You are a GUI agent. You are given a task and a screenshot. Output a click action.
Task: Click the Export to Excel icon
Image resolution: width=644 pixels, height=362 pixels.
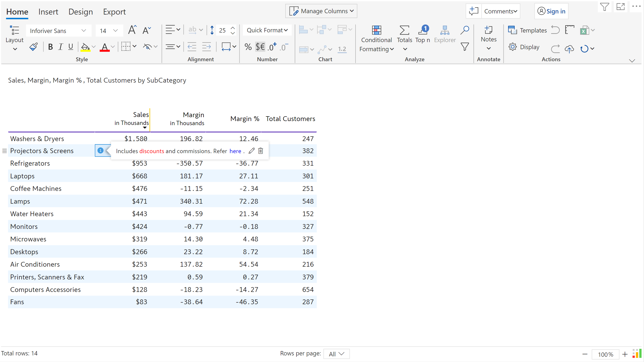584,30
